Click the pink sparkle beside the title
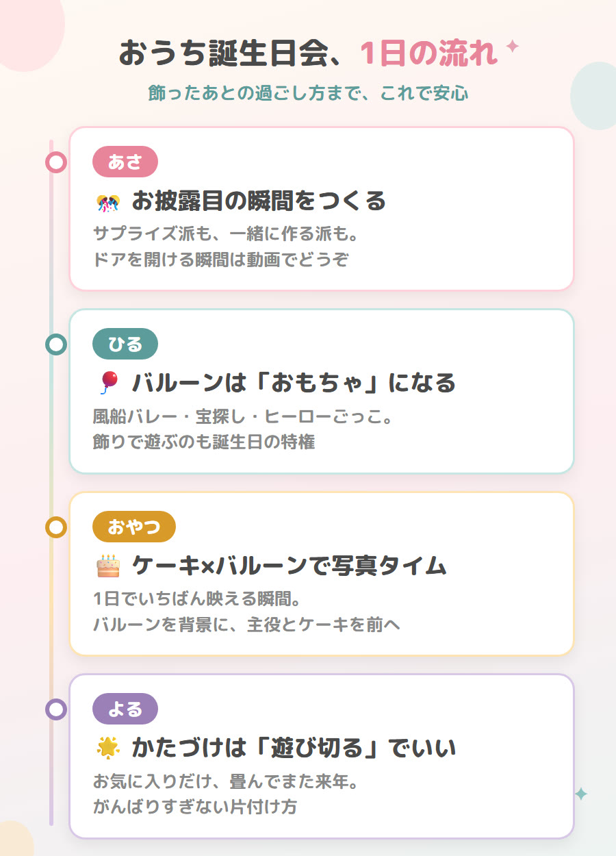 click(512, 47)
